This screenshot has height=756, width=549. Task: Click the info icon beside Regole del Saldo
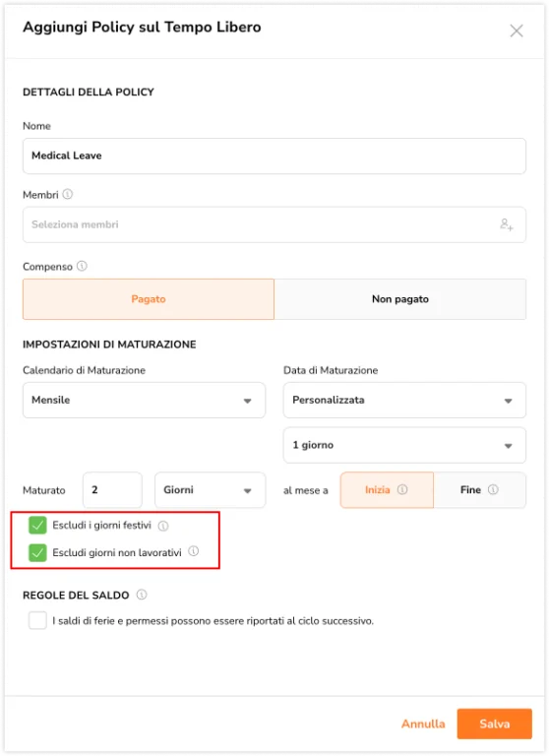pos(142,595)
